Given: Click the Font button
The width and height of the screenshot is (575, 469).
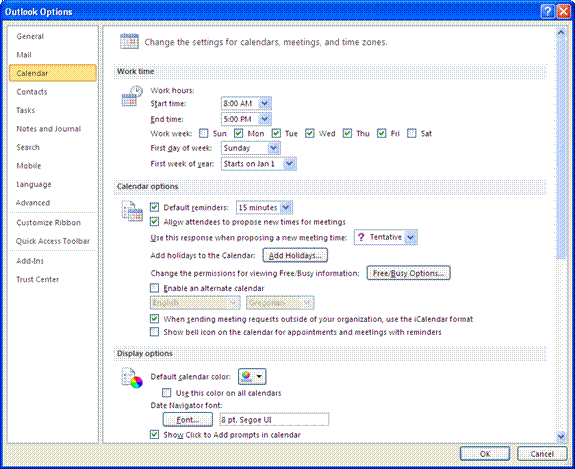Looking at the screenshot, I should coord(188,419).
